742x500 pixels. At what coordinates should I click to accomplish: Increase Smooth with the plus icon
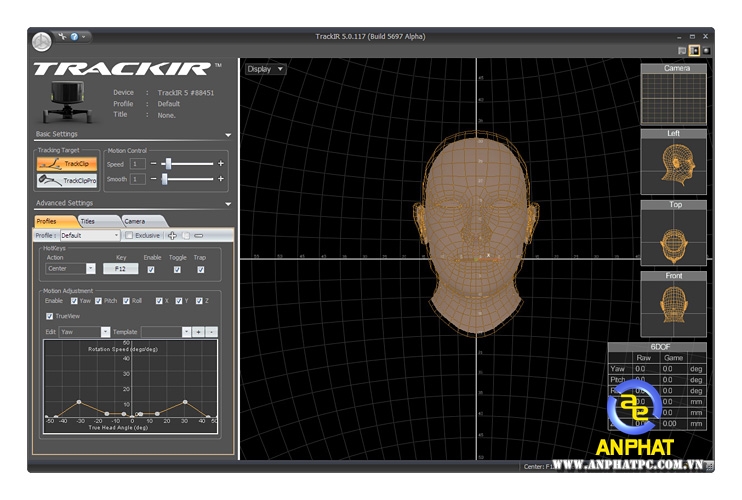click(221, 179)
